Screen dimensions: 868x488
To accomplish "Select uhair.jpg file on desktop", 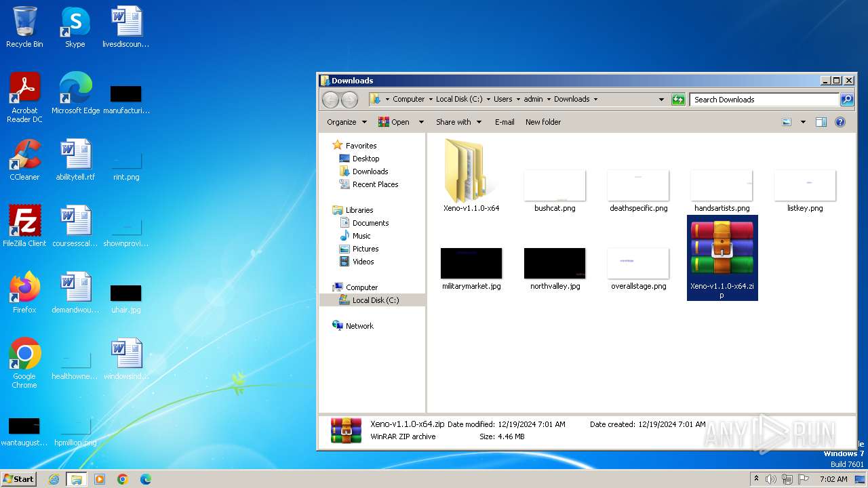I will pos(126,299).
